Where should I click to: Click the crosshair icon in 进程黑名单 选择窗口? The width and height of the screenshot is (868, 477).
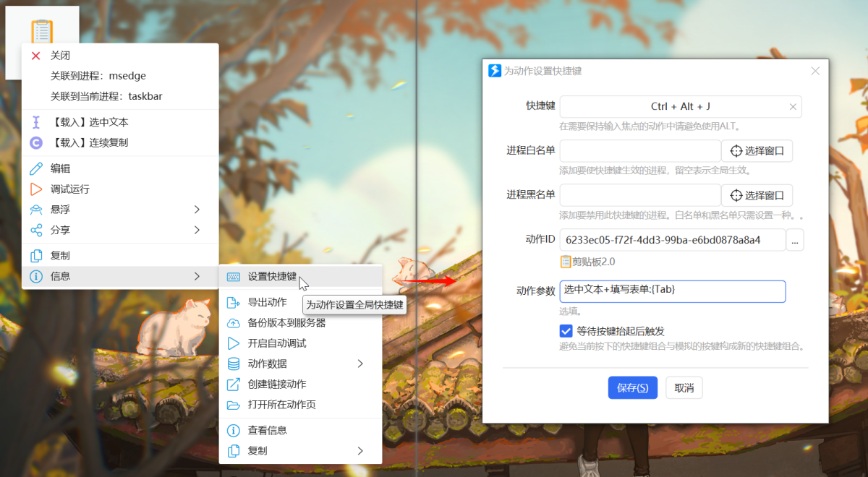736,196
